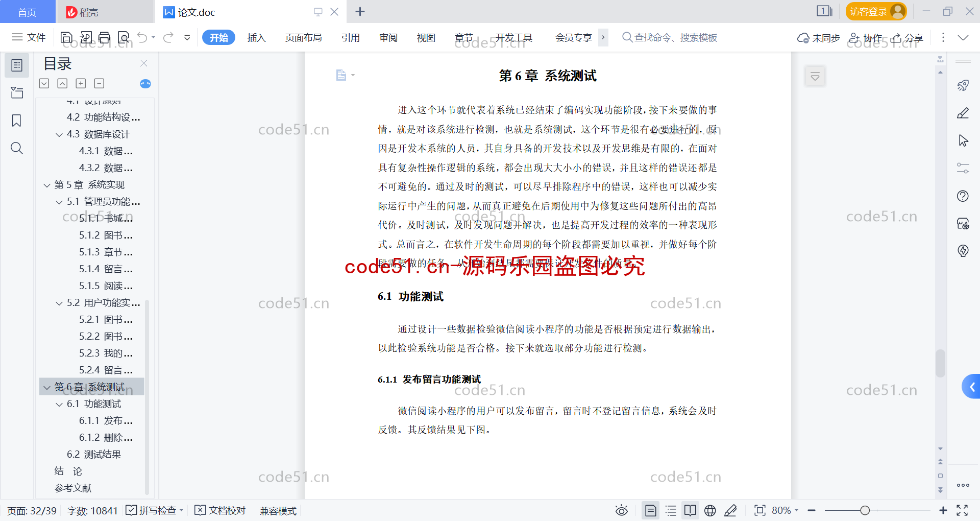980x521 pixels.
Task: Click the rocket icon in right sidebar
Action: pos(963,85)
